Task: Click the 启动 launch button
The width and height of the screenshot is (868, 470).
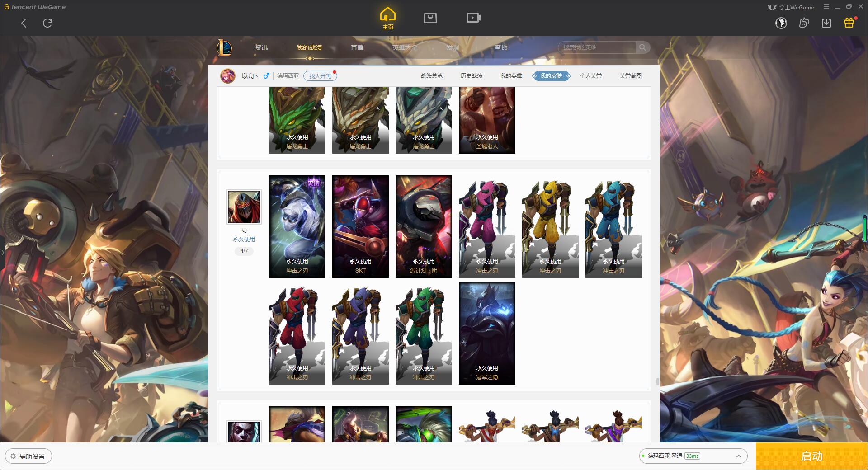Action: coord(812,456)
